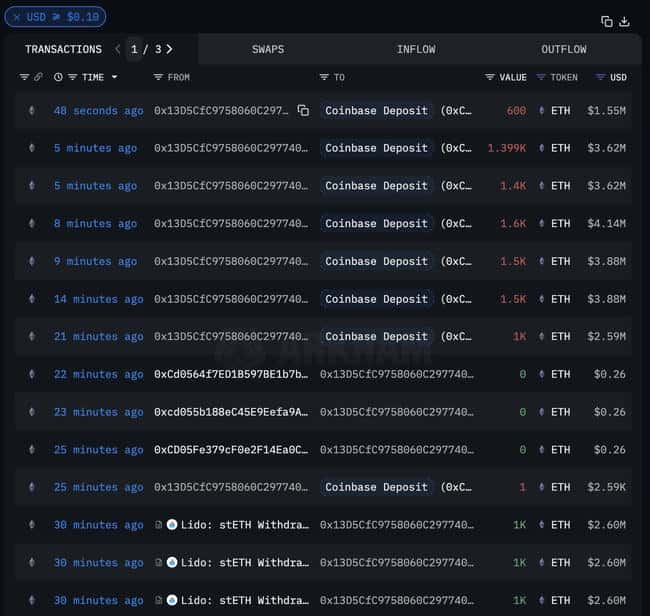650x616 pixels.
Task: Click the $2.59M USD amount
Action: [606, 337]
